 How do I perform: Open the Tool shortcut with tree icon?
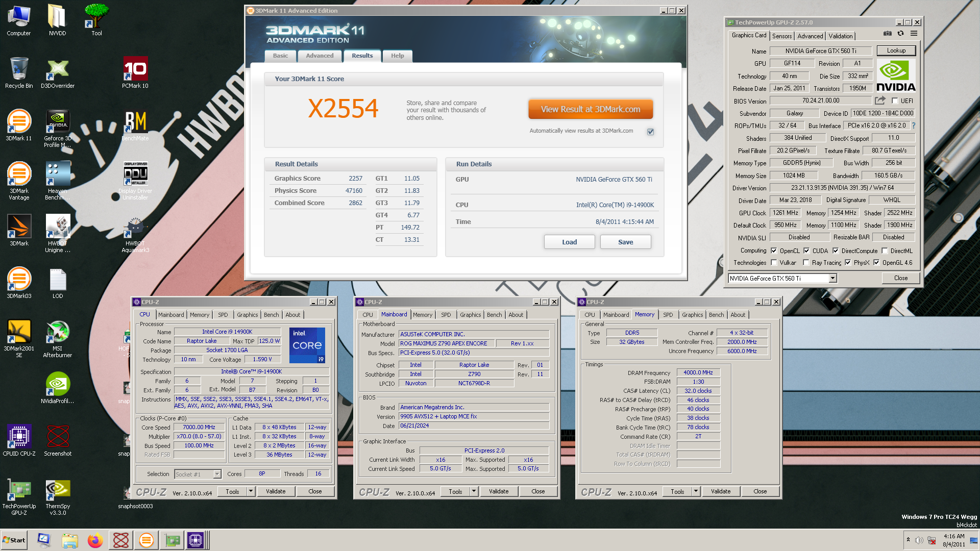click(96, 20)
